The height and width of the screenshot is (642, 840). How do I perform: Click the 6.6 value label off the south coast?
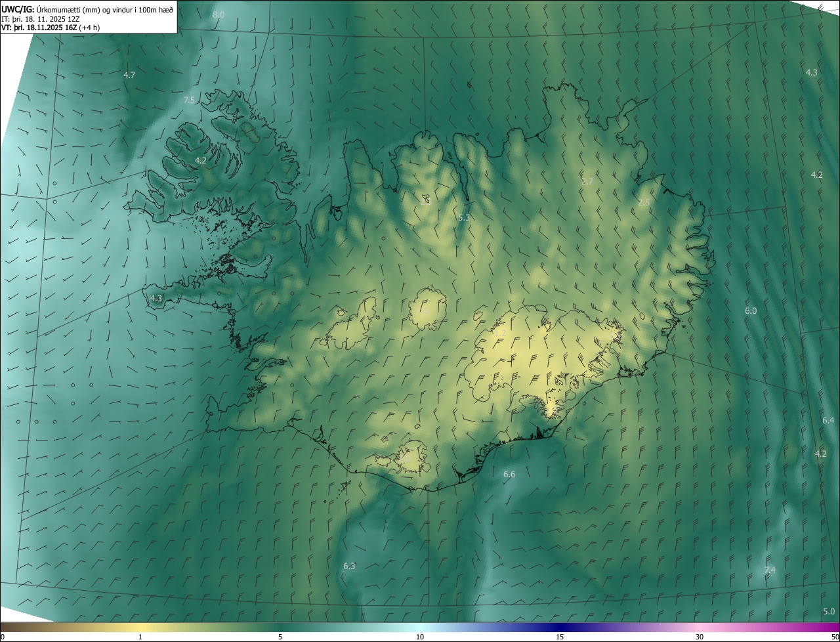pos(509,474)
